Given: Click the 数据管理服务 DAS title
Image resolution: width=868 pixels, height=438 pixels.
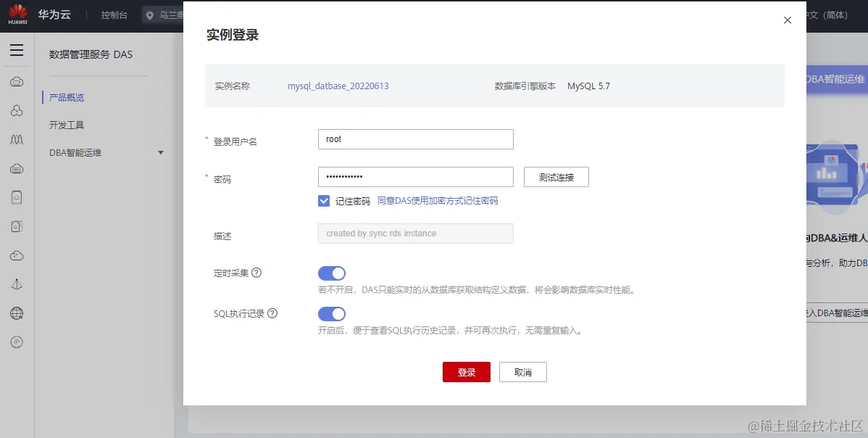Looking at the screenshot, I should [x=91, y=54].
